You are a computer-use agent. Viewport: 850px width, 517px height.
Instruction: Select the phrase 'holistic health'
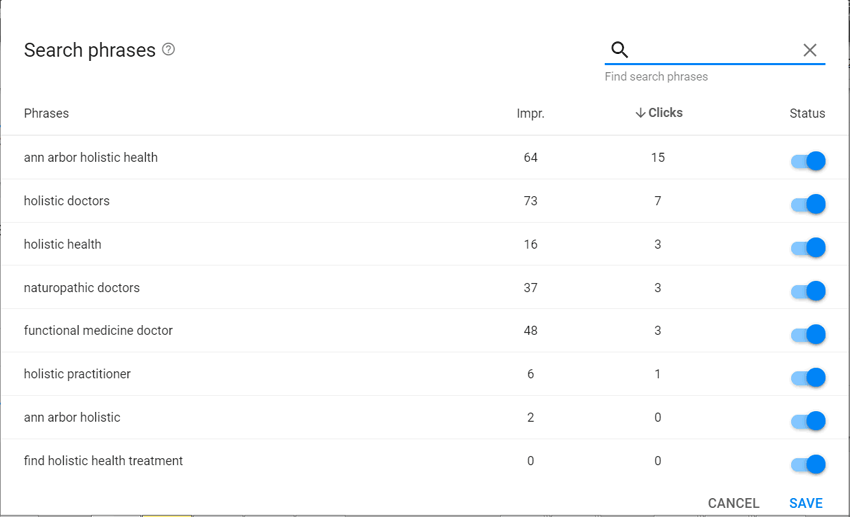pyautogui.click(x=62, y=244)
